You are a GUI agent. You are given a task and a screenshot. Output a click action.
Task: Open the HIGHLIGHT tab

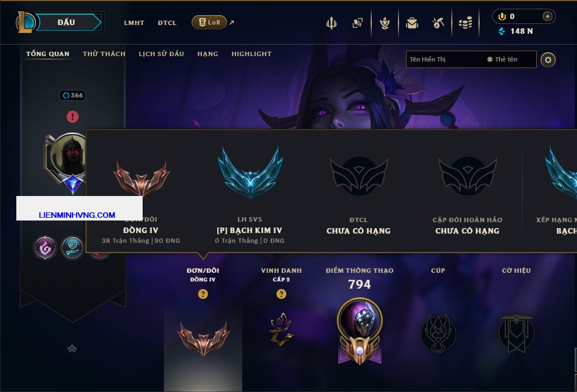[x=251, y=54]
